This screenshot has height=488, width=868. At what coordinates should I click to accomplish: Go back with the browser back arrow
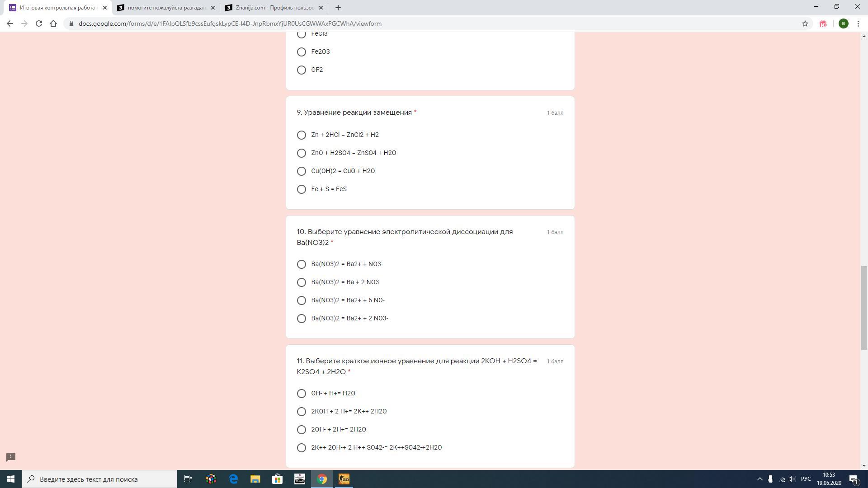coord(10,23)
